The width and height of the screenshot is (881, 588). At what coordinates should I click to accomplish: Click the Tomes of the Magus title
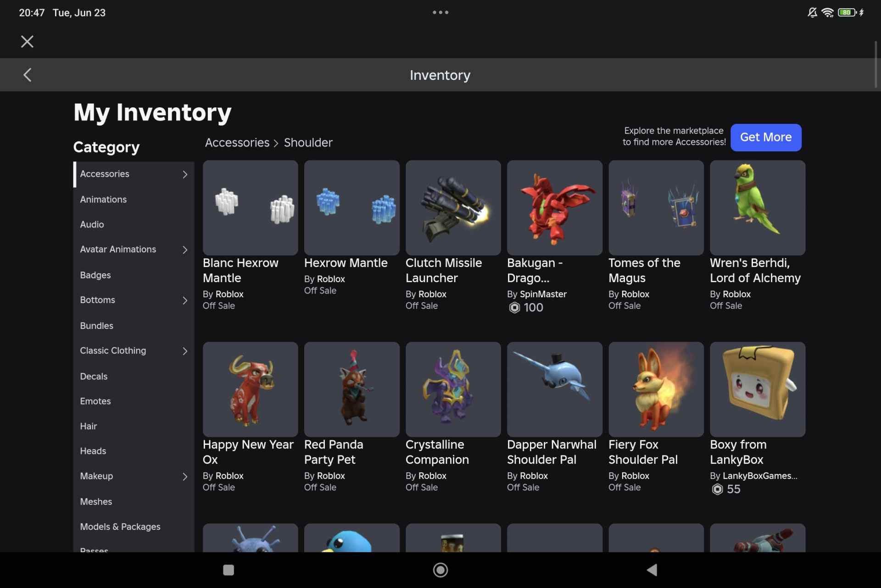(x=644, y=271)
